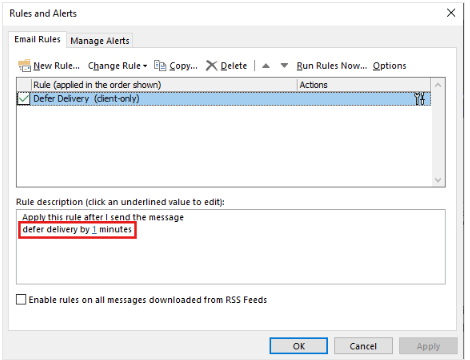Click the Copy... button label
This screenshot has height=360, width=470.
(x=183, y=66)
